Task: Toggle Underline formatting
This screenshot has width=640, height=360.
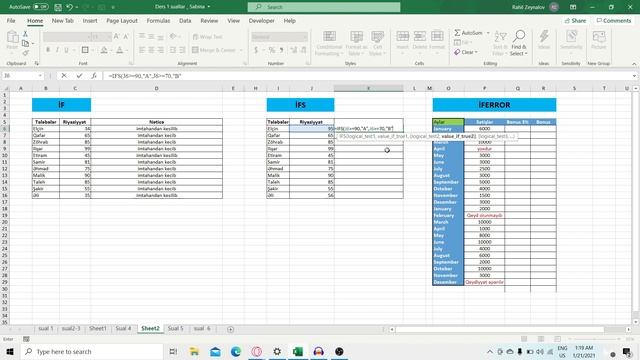Action: pos(66,50)
